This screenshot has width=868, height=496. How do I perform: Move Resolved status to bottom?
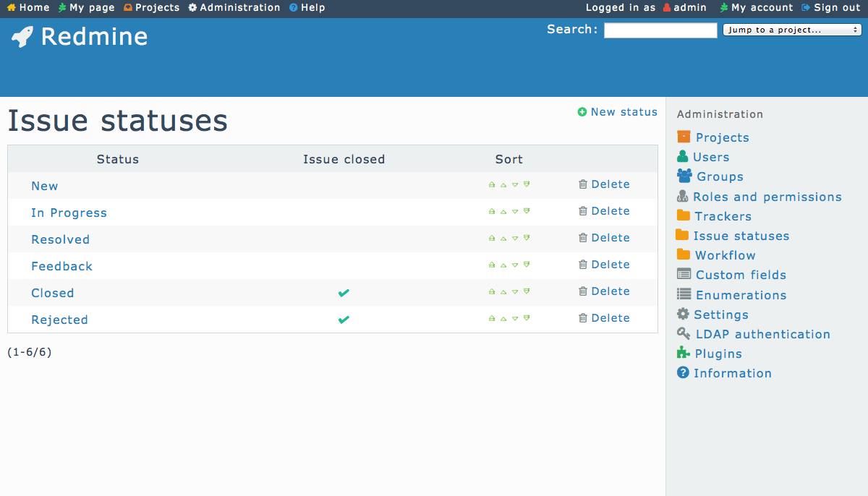click(x=527, y=238)
